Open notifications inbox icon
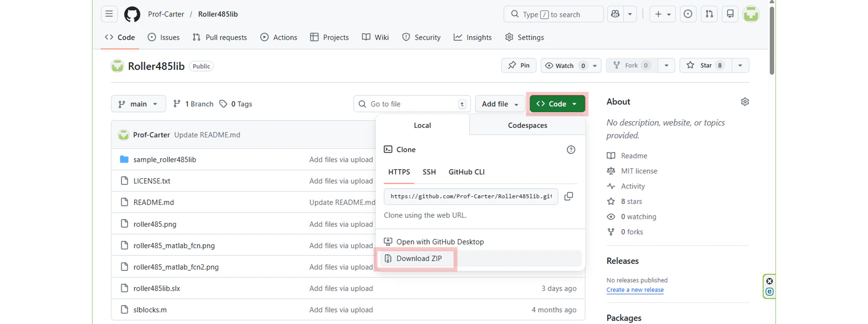The height and width of the screenshot is (324, 868). pyautogui.click(x=730, y=14)
